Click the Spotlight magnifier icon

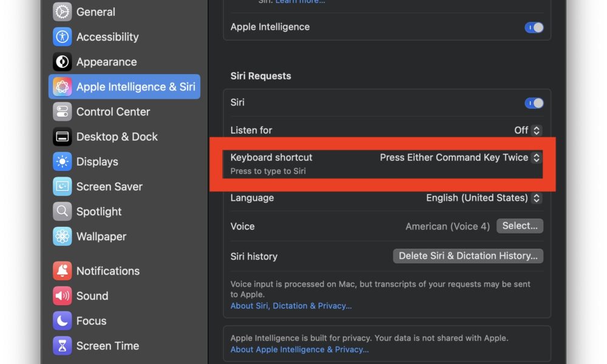click(62, 212)
